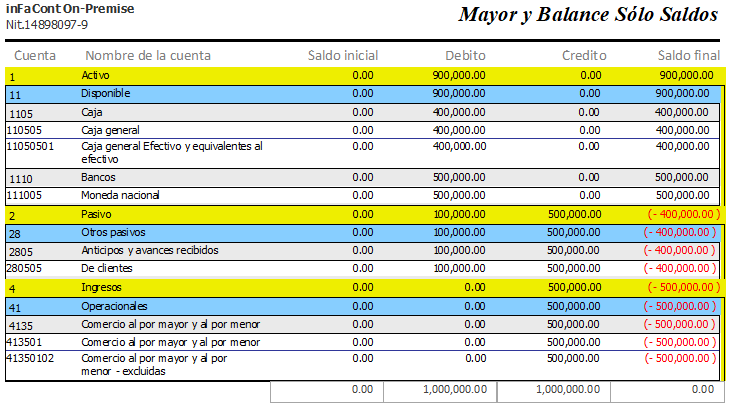Click the Saldo final column header
The image size is (731, 409).
click(x=689, y=55)
